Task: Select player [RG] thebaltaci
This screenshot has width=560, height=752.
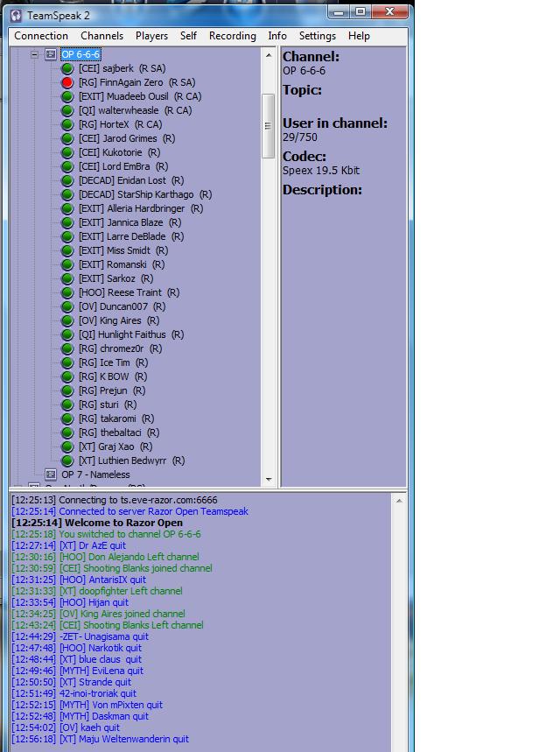Action: point(118,432)
